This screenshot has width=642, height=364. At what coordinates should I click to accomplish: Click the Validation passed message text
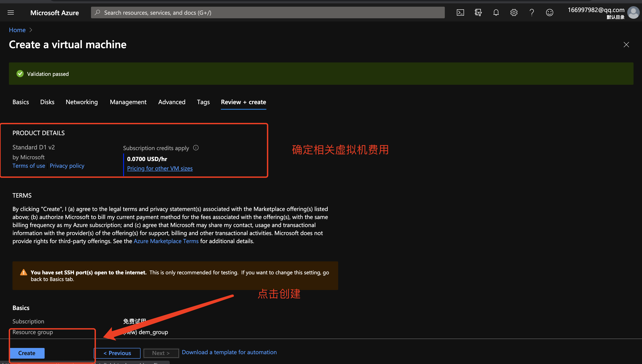(48, 74)
